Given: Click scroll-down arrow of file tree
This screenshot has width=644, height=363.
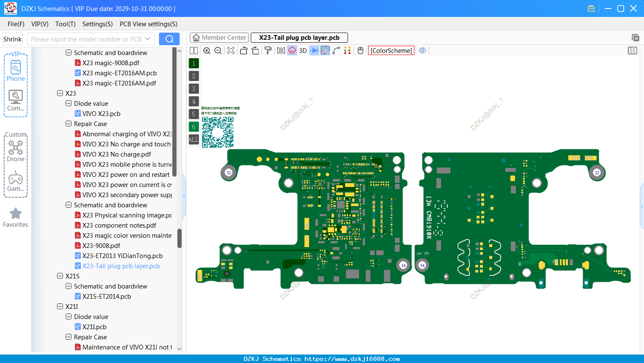Looking at the screenshot, I should (x=179, y=349).
